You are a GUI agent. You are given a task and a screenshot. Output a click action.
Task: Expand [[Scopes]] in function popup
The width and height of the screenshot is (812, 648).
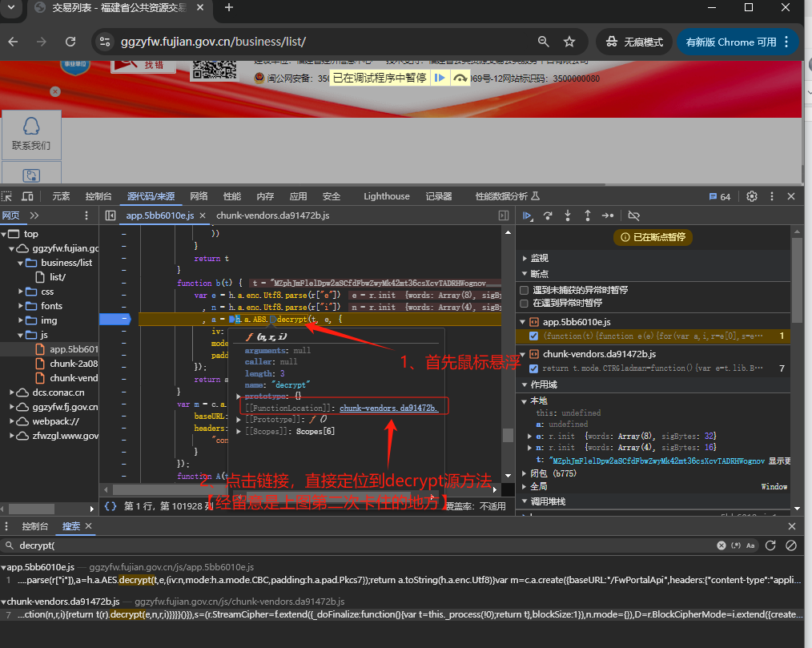(x=239, y=432)
